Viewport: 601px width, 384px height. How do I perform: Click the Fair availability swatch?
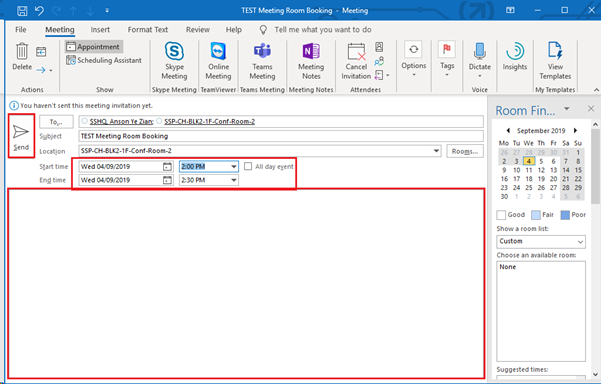point(536,215)
